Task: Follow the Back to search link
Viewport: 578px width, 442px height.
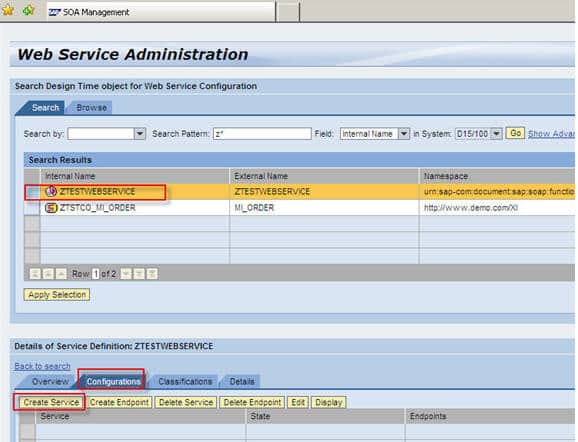Action: (x=42, y=366)
